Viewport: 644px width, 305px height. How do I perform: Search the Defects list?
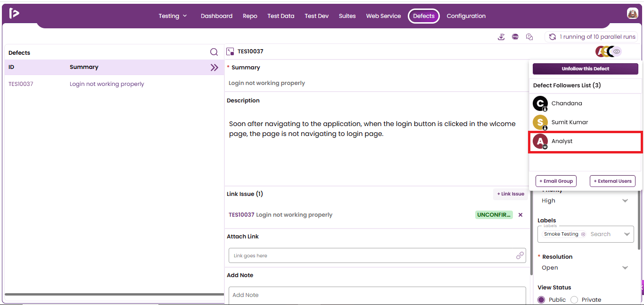pos(214,52)
